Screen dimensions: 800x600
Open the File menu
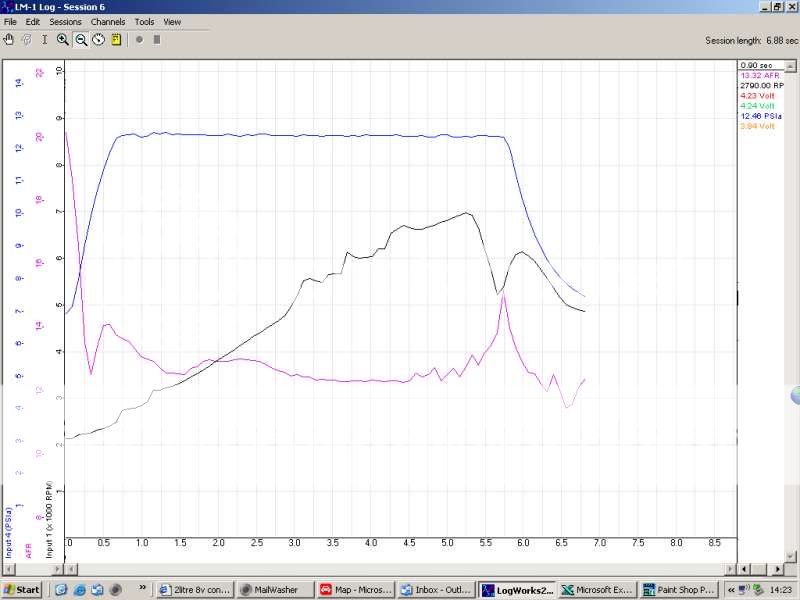tap(10, 21)
